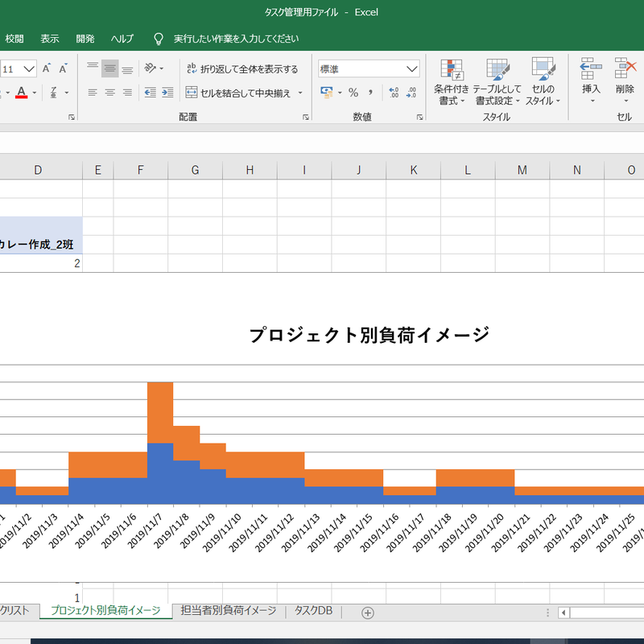This screenshot has height=644, width=644.
Task: Click the add new sheet plus icon
Action: [x=368, y=613]
